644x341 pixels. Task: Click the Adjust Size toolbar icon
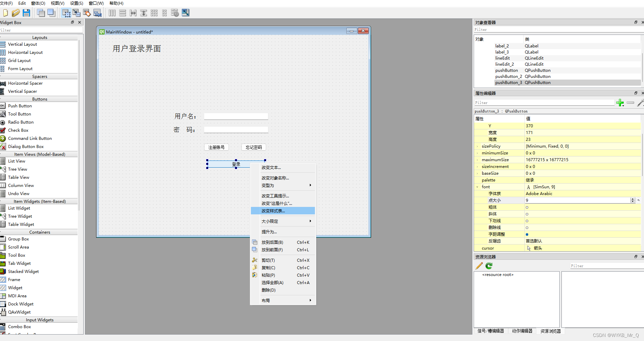pyautogui.click(x=186, y=13)
